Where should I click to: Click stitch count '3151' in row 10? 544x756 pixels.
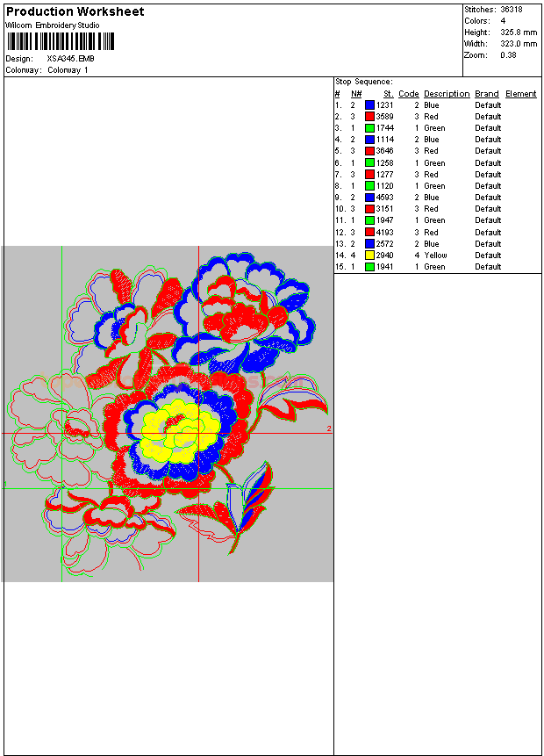coord(384,209)
